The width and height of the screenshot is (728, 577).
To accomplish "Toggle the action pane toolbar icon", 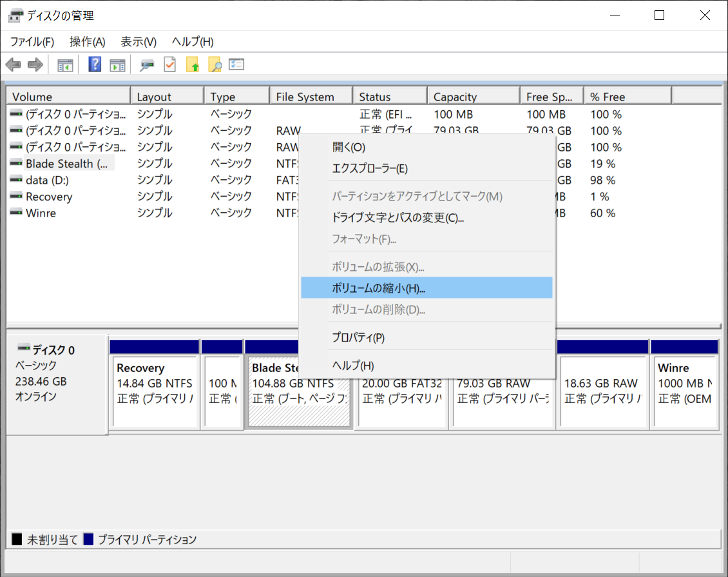I will [117, 65].
